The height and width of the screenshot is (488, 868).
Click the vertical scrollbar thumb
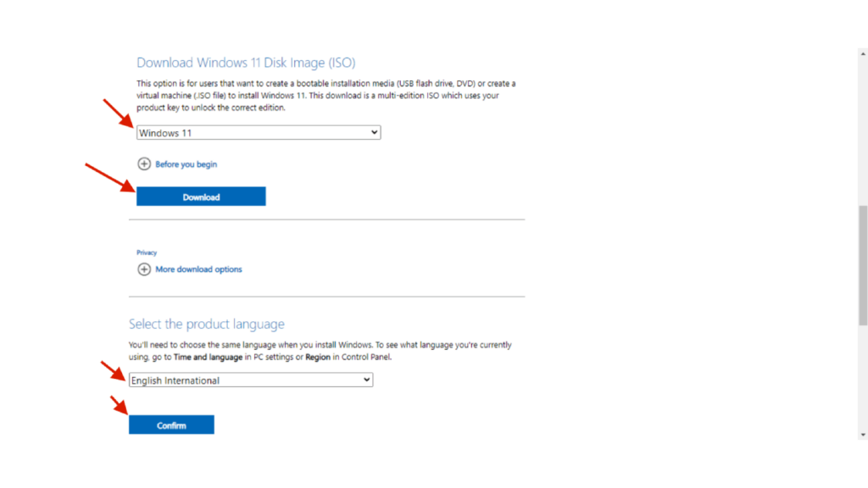pyautogui.click(x=863, y=265)
